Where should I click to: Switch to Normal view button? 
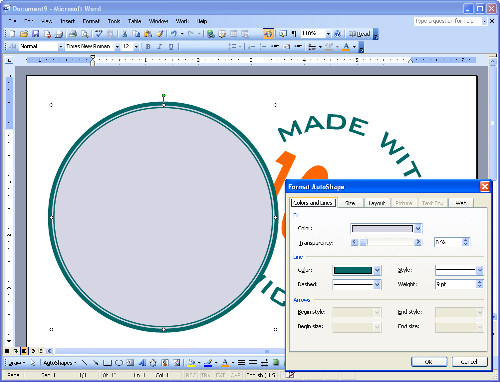tap(7, 351)
